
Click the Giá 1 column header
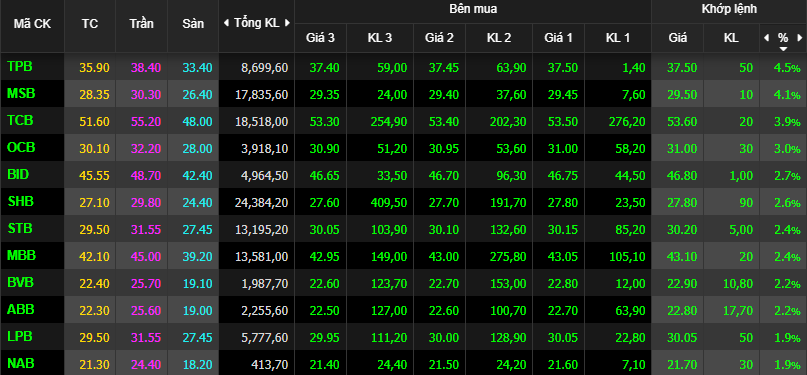(x=558, y=38)
